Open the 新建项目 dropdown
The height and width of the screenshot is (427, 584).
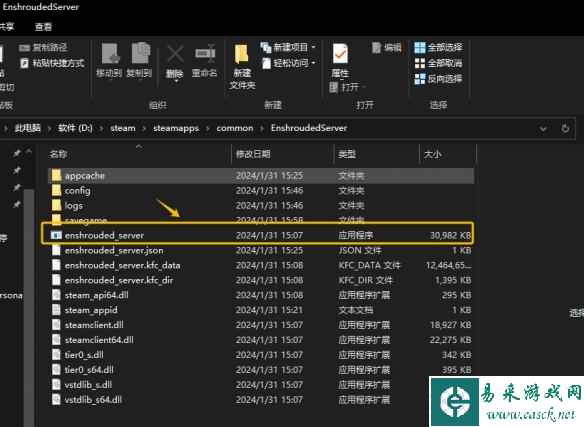(x=288, y=47)
